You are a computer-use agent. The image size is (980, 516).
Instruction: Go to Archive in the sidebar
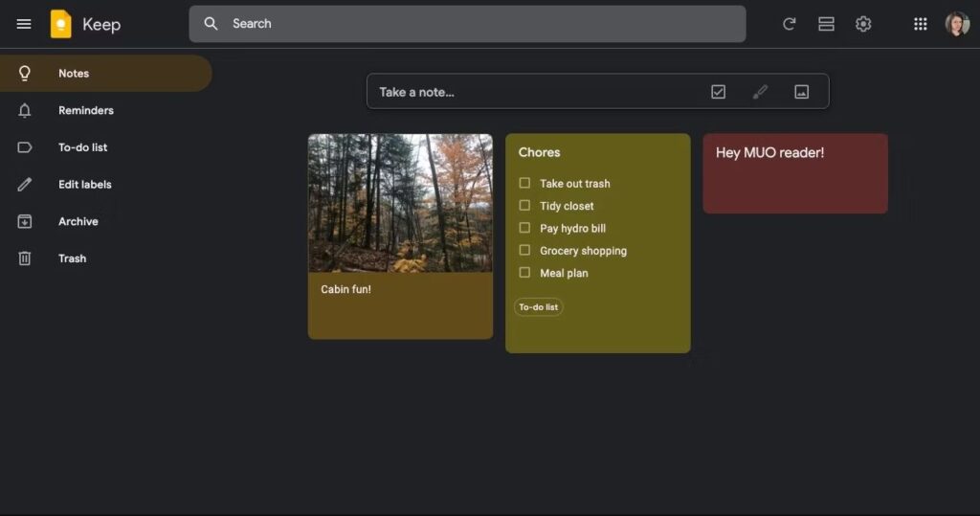click(x=105, y=221)
